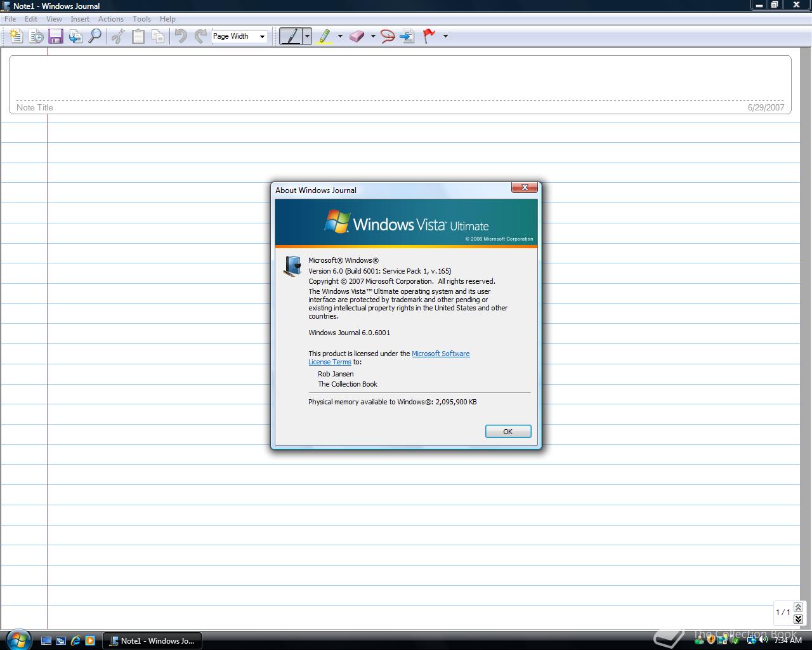Click Switch between windows in Quick Launch

tap(61, 640)
